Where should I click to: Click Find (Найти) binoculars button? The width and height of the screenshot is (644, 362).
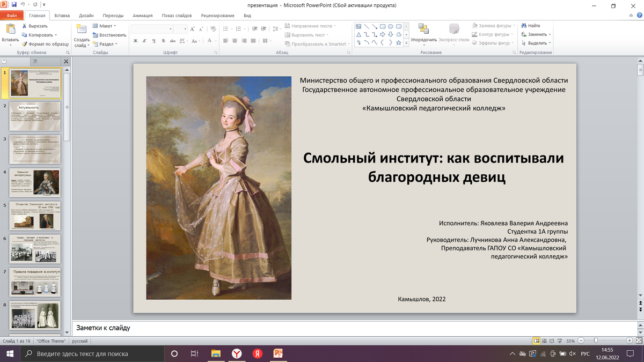click(x=530, y=26)
